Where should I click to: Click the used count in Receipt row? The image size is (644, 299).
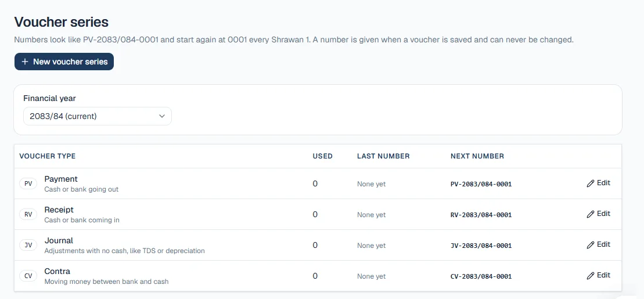315,214
